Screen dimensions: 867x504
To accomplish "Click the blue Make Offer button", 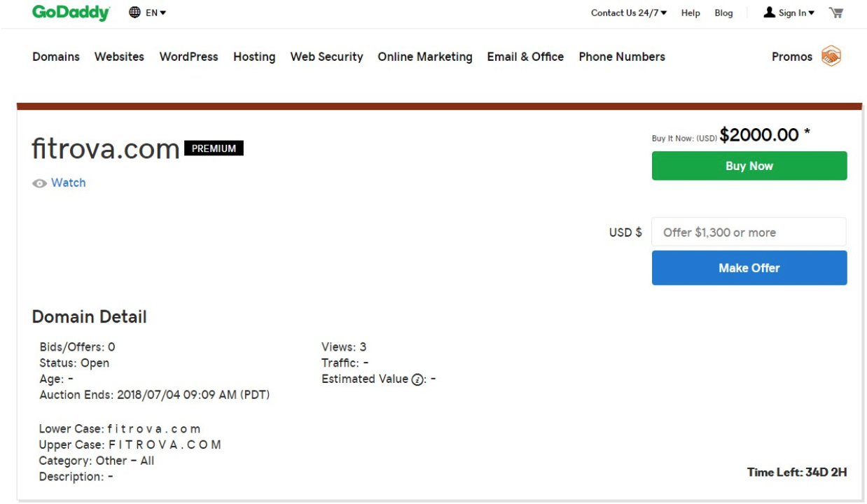I will pyautogui.click(x=749, y=268).
